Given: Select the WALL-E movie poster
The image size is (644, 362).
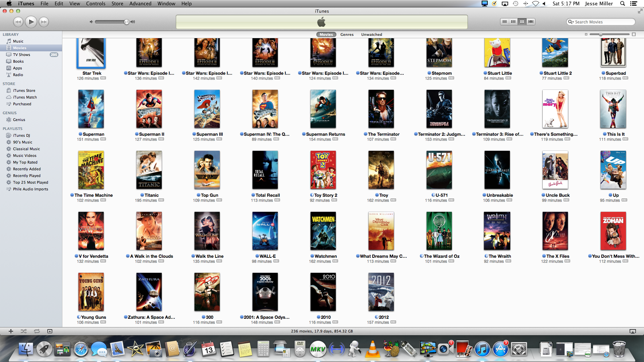Looking at the screenshot, I should click(x=265, y=231).
